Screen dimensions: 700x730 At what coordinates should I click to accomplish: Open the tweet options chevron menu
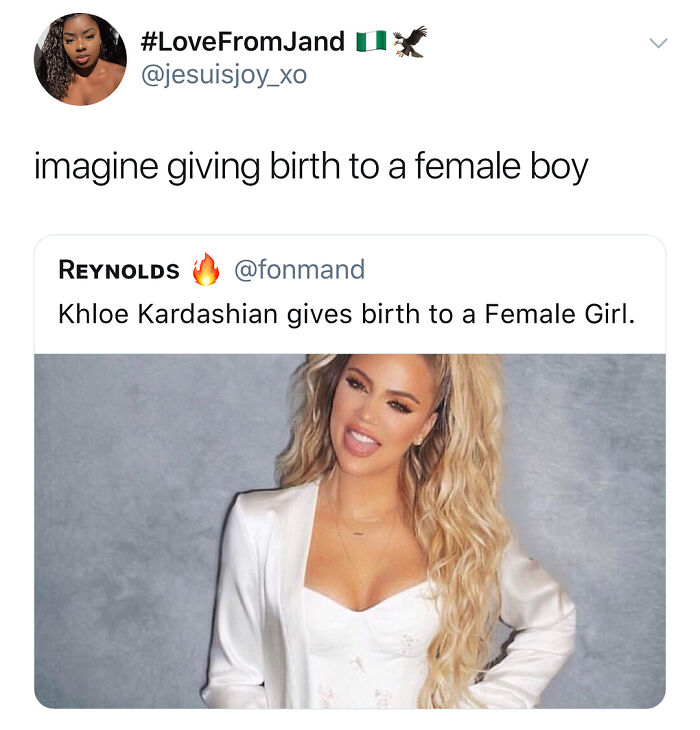[x=658, y=43]
